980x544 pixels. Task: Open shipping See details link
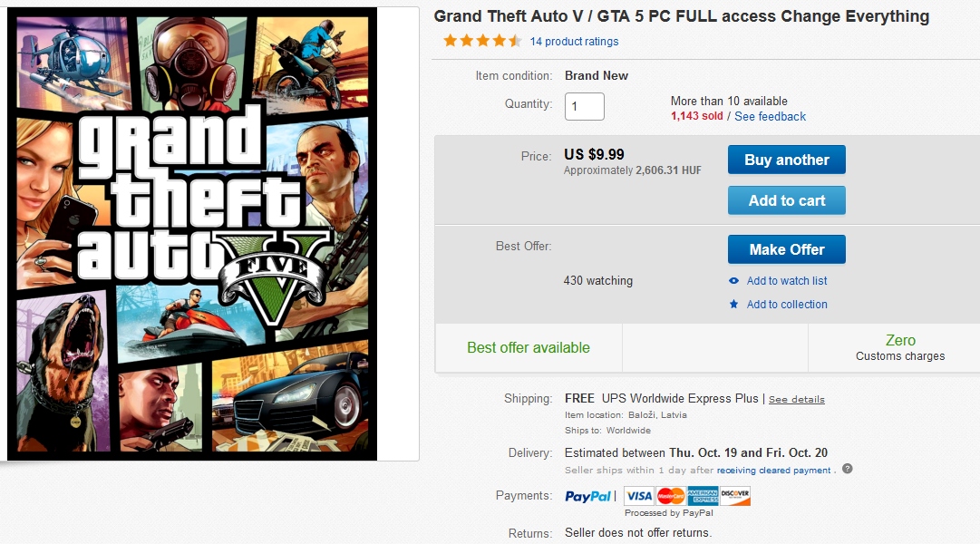797,399
